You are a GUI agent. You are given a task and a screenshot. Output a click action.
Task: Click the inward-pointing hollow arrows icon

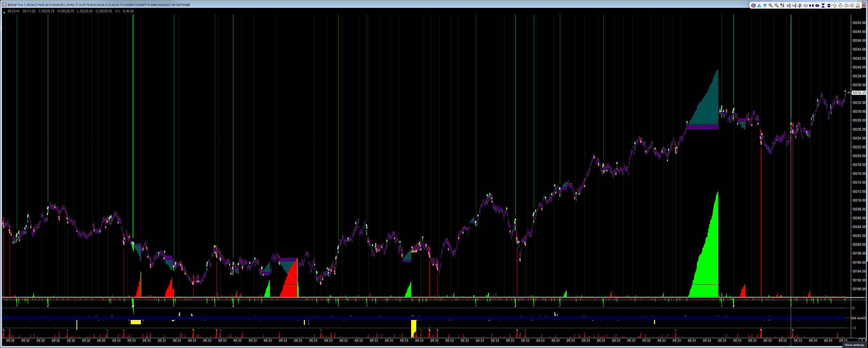[805, 5]
